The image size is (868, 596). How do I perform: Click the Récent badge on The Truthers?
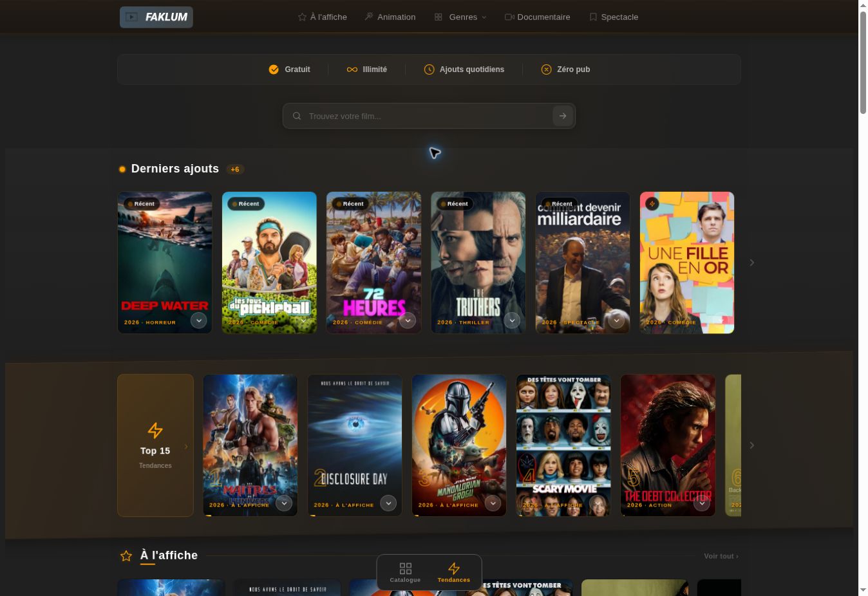point(454,203)
